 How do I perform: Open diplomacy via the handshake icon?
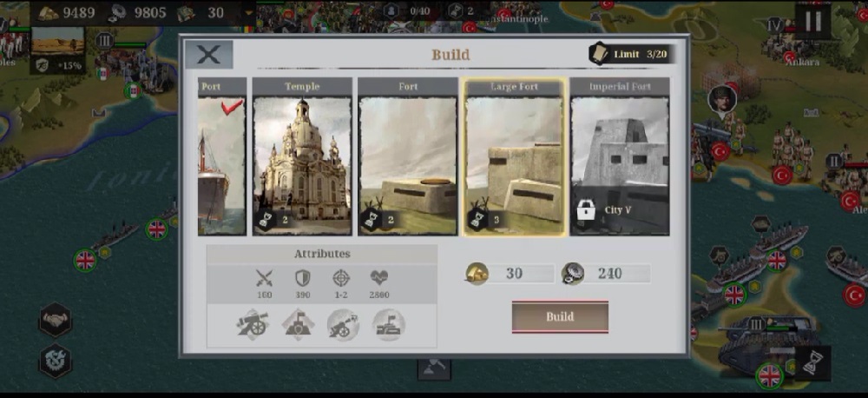(x=56, y=320)
